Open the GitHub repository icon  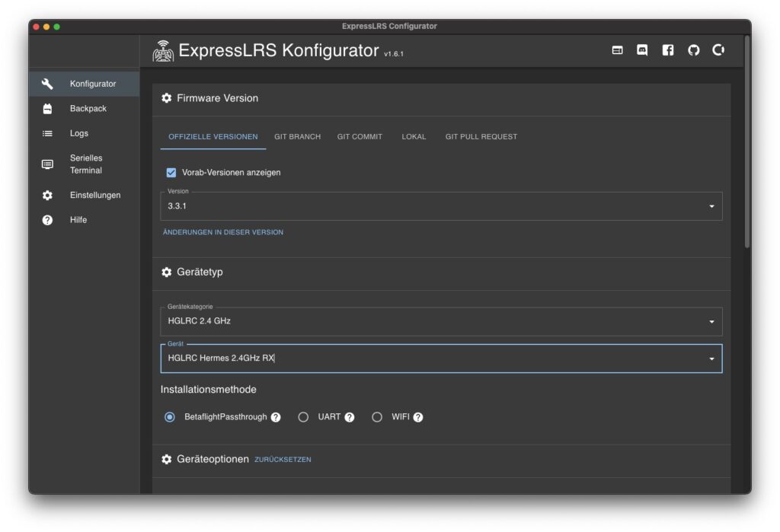pos(693,50)
